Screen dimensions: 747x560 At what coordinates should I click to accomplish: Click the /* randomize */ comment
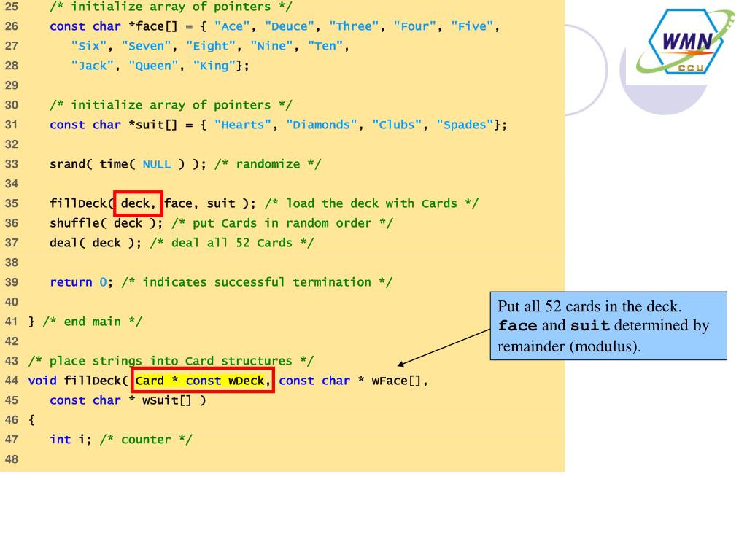point(268,164)
